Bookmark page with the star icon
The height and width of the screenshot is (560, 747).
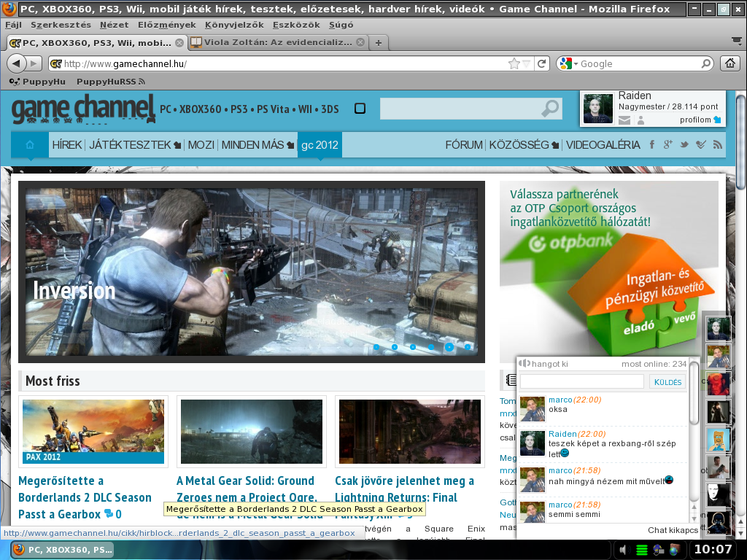pyautogui.click(x=514, y=63)
